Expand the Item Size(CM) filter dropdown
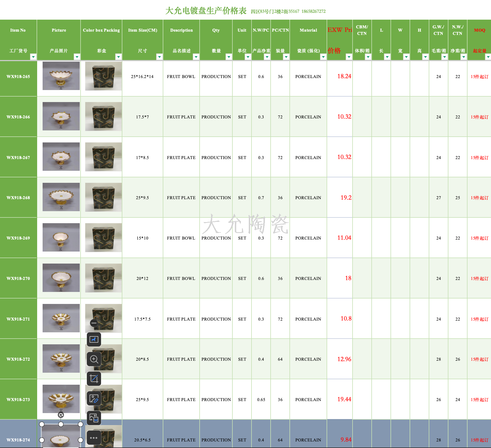Viewport: 491px width, 448px height. pos(159,57)
